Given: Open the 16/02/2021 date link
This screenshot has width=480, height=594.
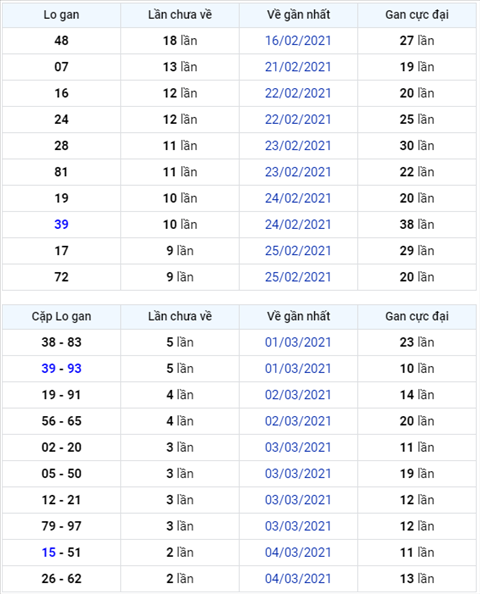Looking at the screenshot, I should pos(298,41).
